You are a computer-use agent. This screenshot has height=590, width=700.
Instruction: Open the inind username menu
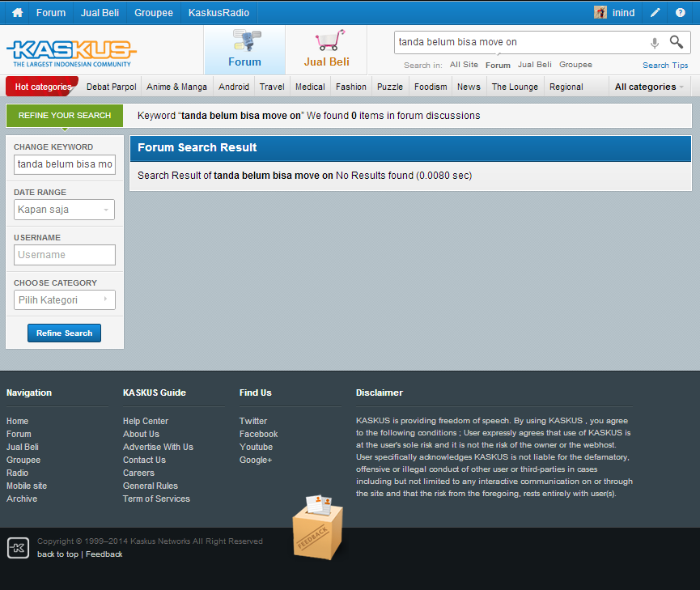pyautogui.click(x=623, y=12)
